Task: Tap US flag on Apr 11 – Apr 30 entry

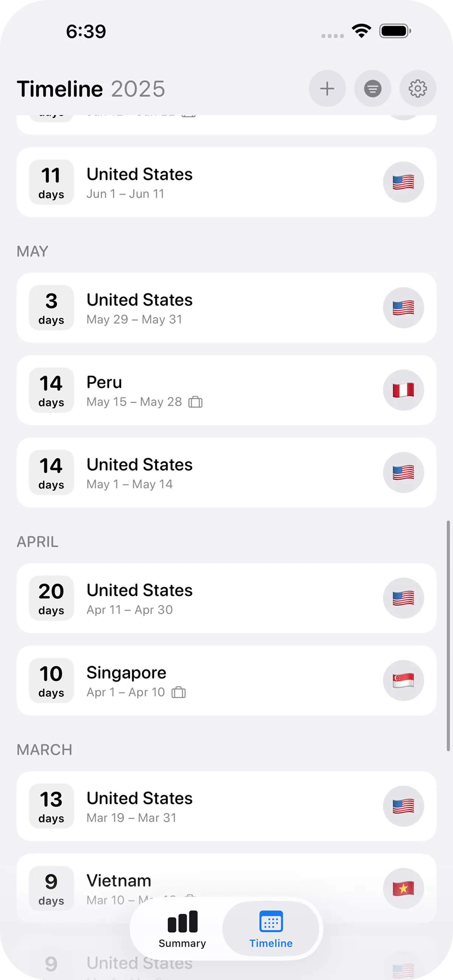Action: (403, 598)
